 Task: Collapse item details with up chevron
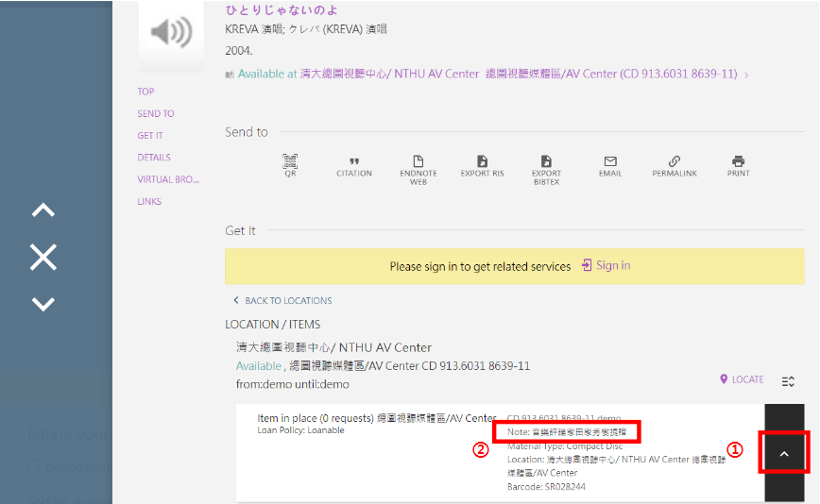[x=783, y=454]
